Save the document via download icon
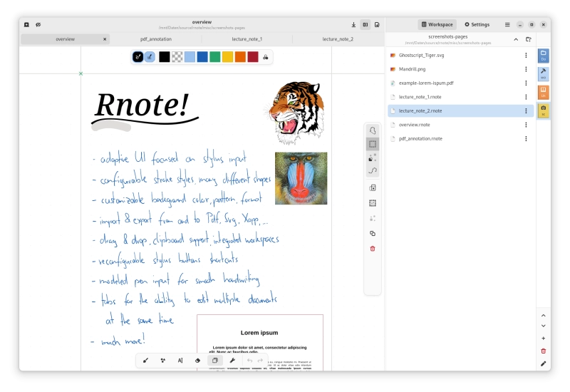This screenshot has width=570, height=392. pos(353,24)
